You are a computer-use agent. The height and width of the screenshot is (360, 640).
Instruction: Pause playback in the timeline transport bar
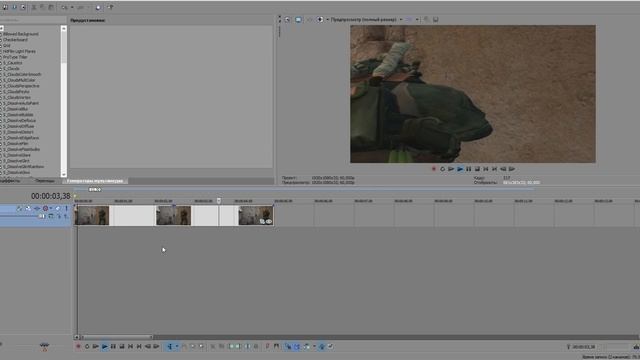113,347
